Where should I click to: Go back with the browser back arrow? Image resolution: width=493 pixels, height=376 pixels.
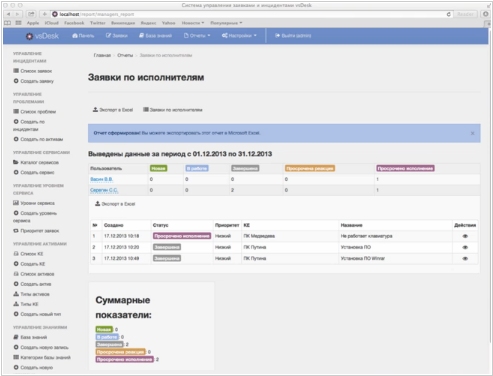(8, 14)
